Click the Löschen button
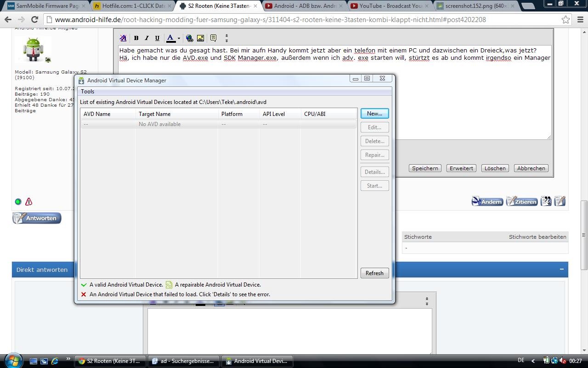 [495, 168]
